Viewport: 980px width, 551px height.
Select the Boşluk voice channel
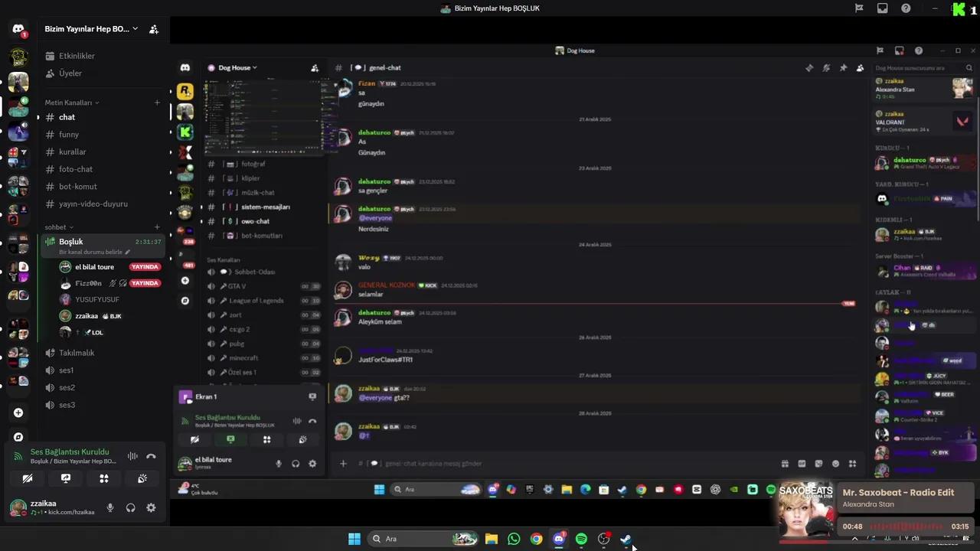click(102, 246)
